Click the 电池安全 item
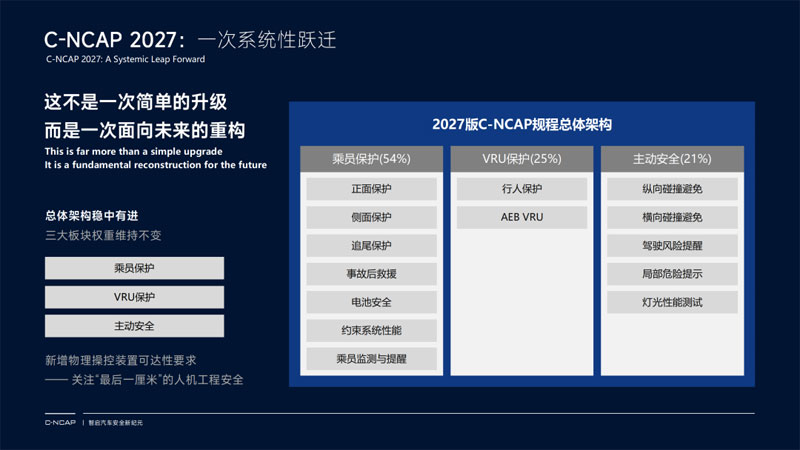The image size is (800, 450). pyautogui.click(x=371, y=302)
